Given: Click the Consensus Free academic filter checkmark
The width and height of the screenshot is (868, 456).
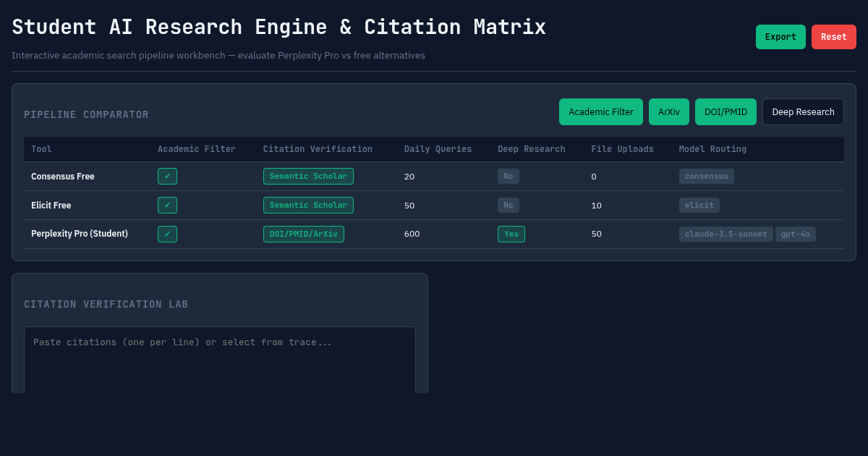Looking at the screenshot, I should tap(167, 176).
